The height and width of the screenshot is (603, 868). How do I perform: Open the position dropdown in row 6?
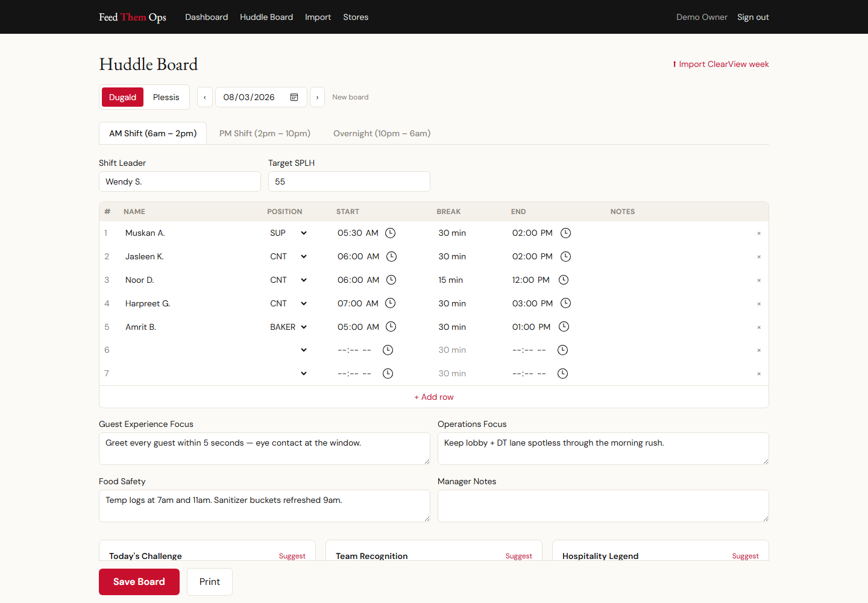point(288,350)
